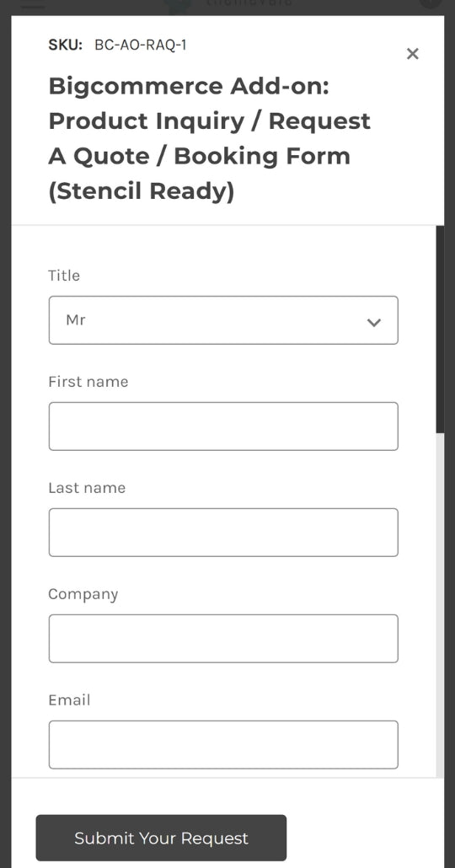Close the product inquiry modal
455x868 pixels.
pos(412,54)
